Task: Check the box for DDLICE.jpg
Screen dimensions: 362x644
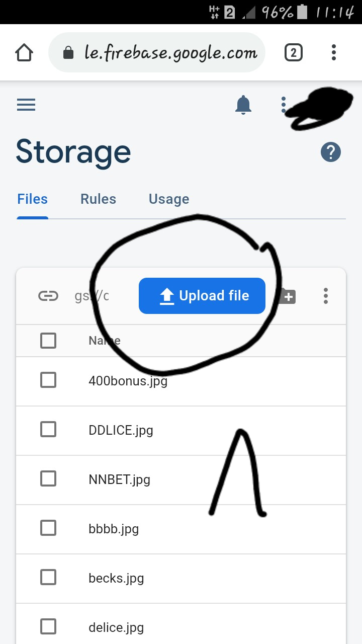Action: (48, 429)
